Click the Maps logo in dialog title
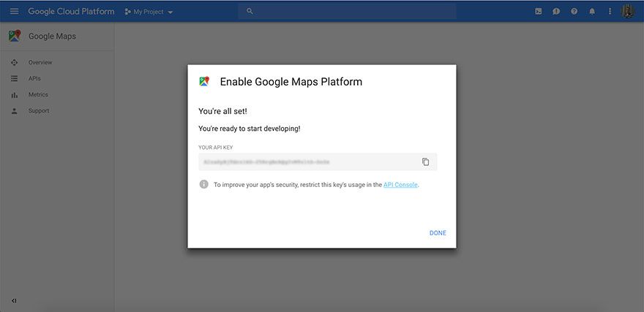The height and width of the screenshot is (312, 644). (x=204, y=81)
